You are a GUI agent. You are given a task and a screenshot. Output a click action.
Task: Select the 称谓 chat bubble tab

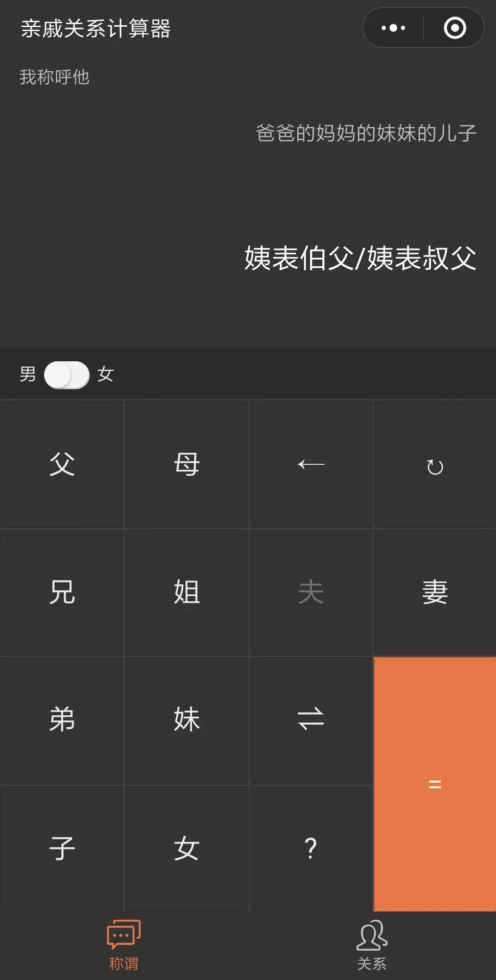[124, 945]
